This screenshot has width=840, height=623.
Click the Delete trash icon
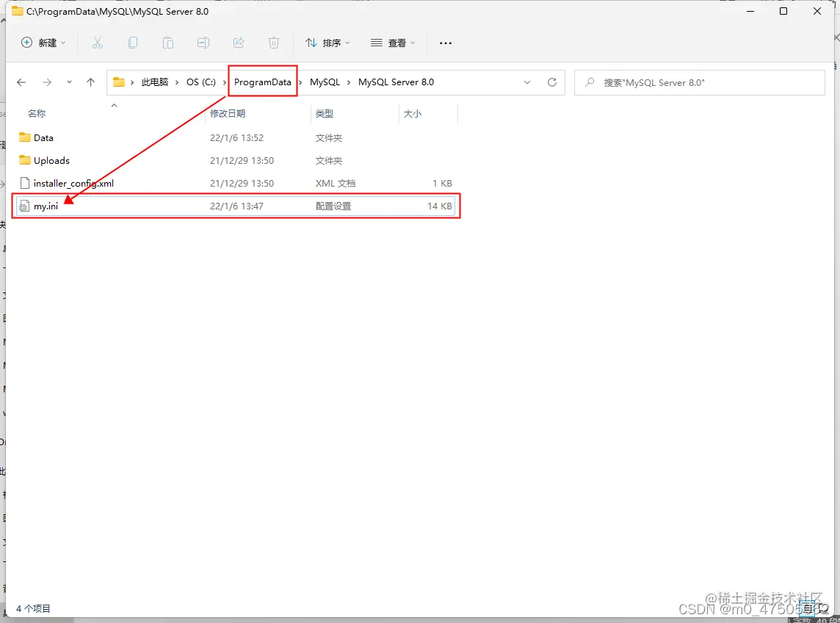click(274, 43)
